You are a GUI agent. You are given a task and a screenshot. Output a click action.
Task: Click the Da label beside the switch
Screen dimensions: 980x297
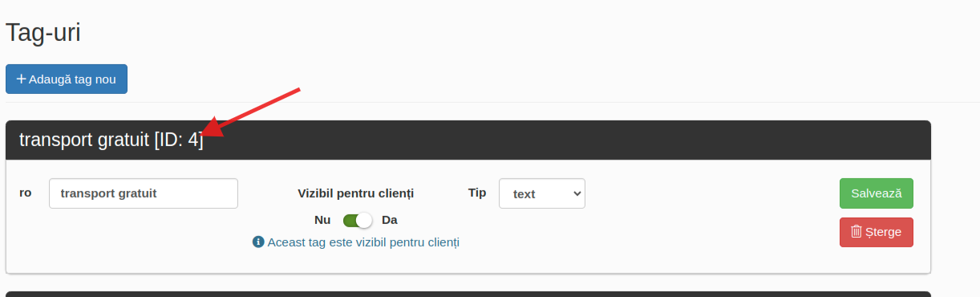point(390,220)
